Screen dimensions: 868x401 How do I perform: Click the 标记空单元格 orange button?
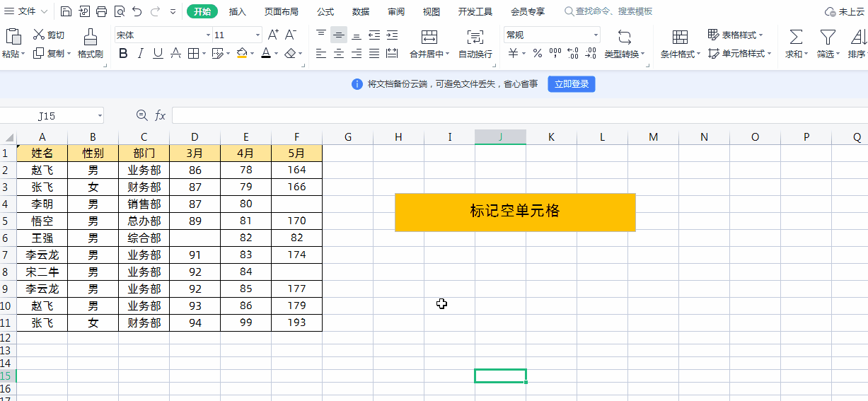pos(515,211)
